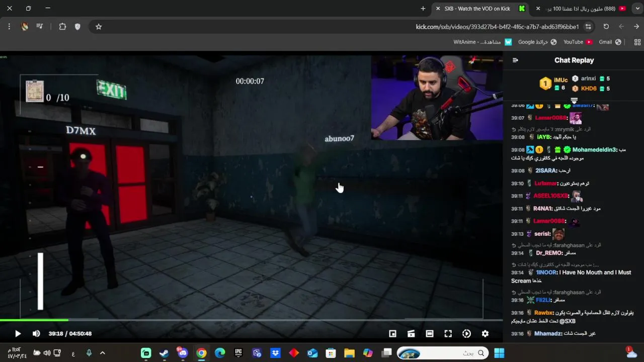Toggle theater mode in player
Image resolution: width=644 pixels, height=362 pixels.
coord(429,333)
